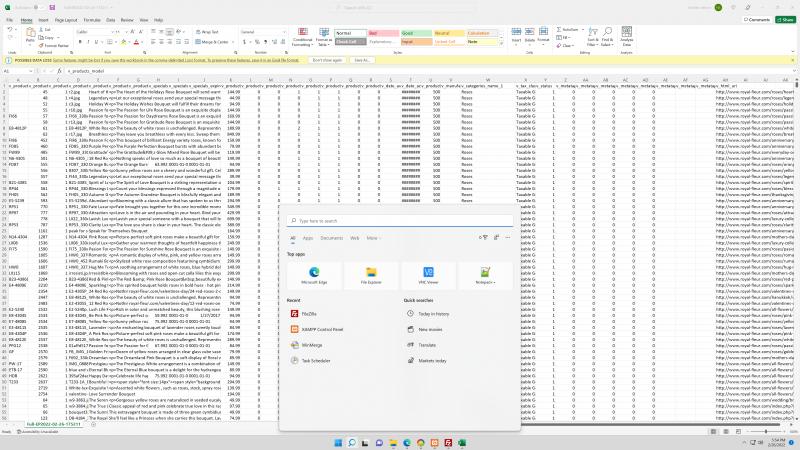Click in the Type here to search field
The width and height of the screenshot is (800, 450).
(x=400, y=221)
